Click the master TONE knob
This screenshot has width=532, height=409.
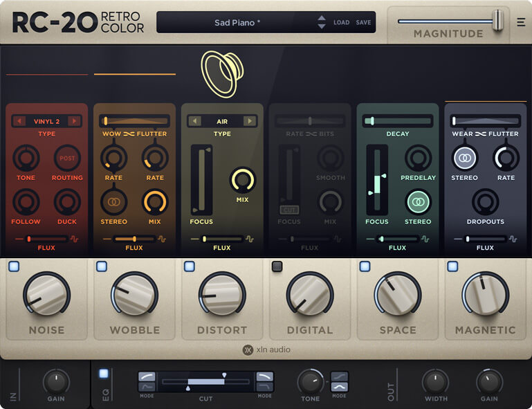pyautogui.click(x=311, y=381)
